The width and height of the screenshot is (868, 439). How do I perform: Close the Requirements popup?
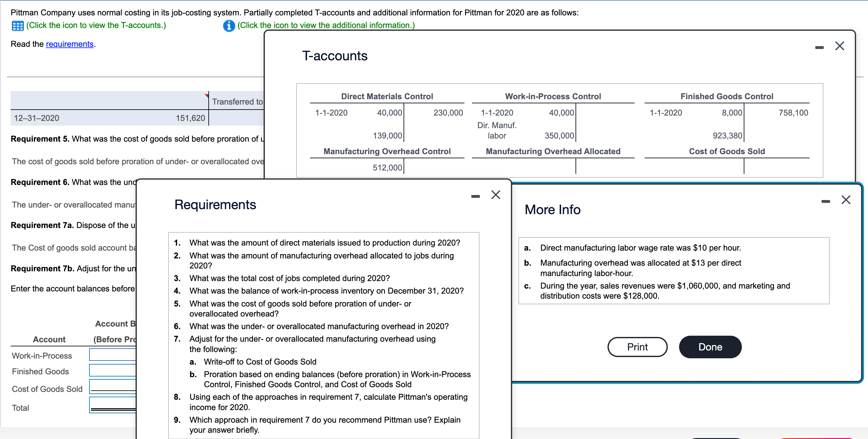(495, 195)
